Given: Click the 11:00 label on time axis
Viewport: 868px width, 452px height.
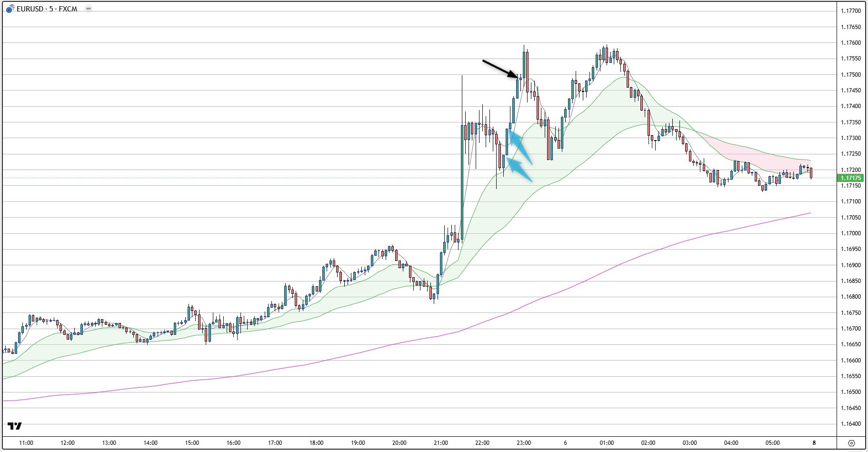Looking at the screenshot, I should pos(26,443).
